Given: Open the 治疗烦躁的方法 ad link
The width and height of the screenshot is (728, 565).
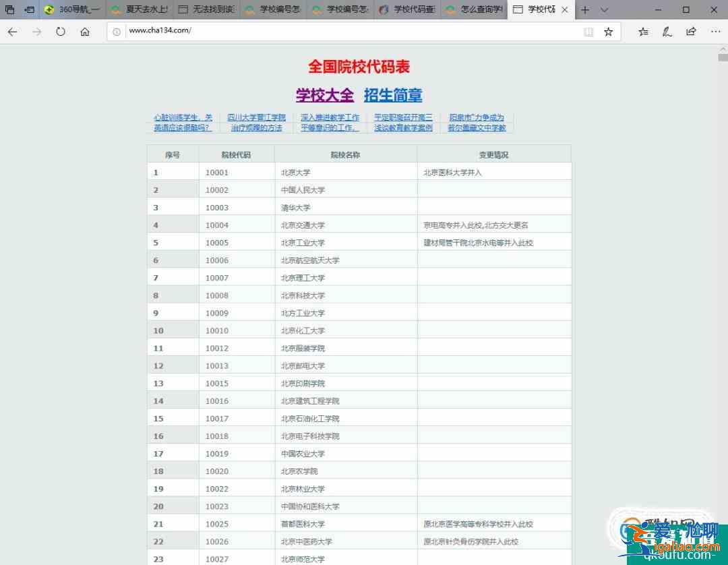Looking at the screenshot, I should 256,127.
